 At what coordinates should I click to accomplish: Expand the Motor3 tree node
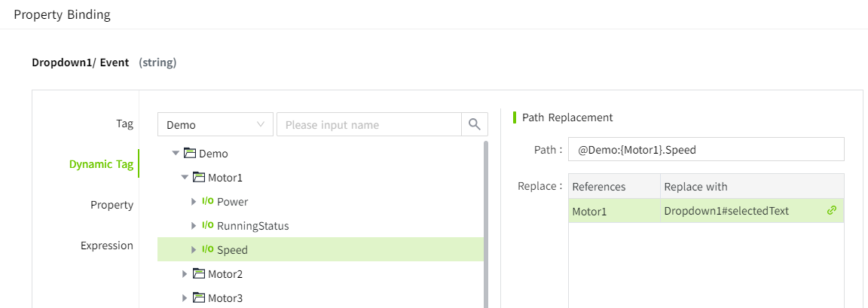click(x=185, y=298)
